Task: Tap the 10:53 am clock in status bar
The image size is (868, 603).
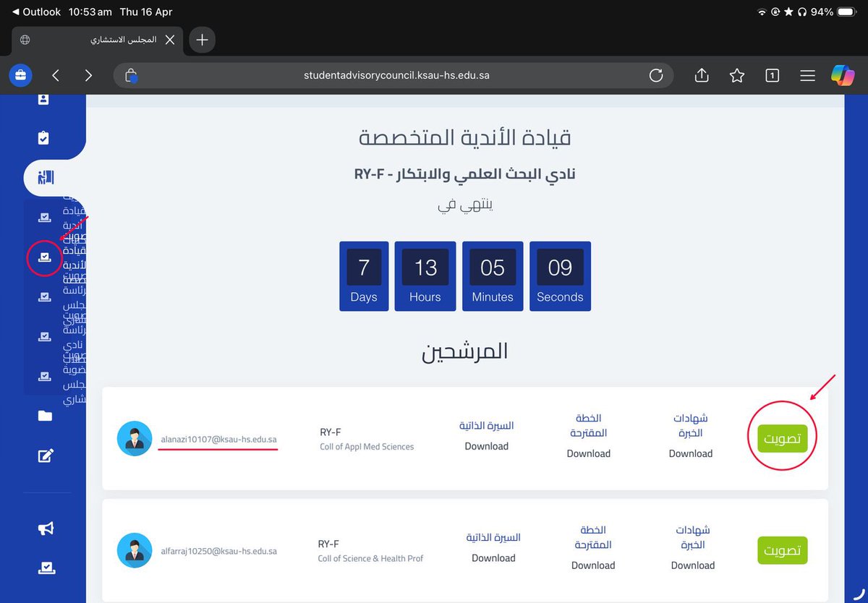Action: click(x=90, y=12)
